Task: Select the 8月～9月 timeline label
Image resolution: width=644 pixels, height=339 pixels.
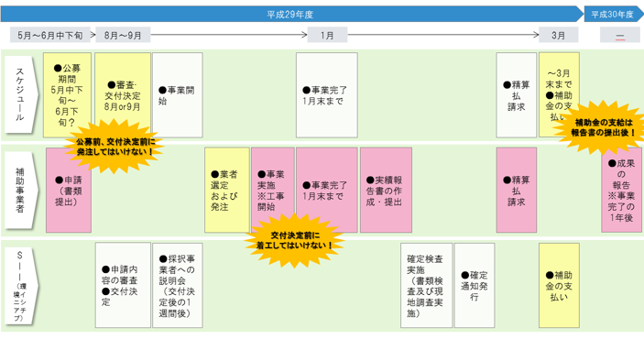Action: 123,36
